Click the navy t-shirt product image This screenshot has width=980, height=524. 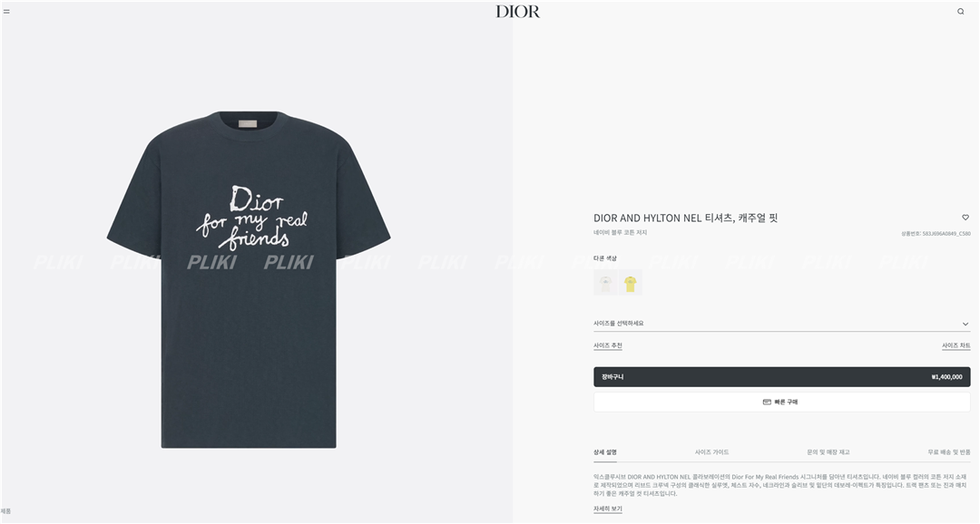click(249, 279)
